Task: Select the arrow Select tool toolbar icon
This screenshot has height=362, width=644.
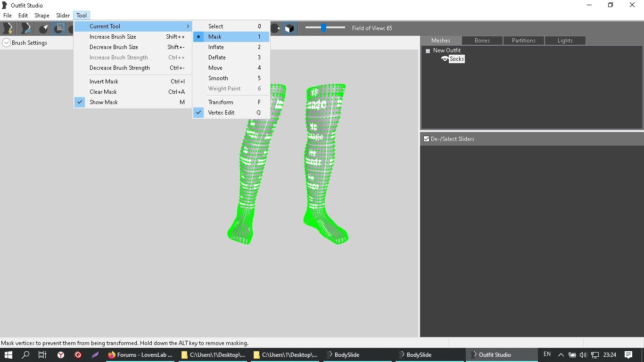Action: pos(43,28)
